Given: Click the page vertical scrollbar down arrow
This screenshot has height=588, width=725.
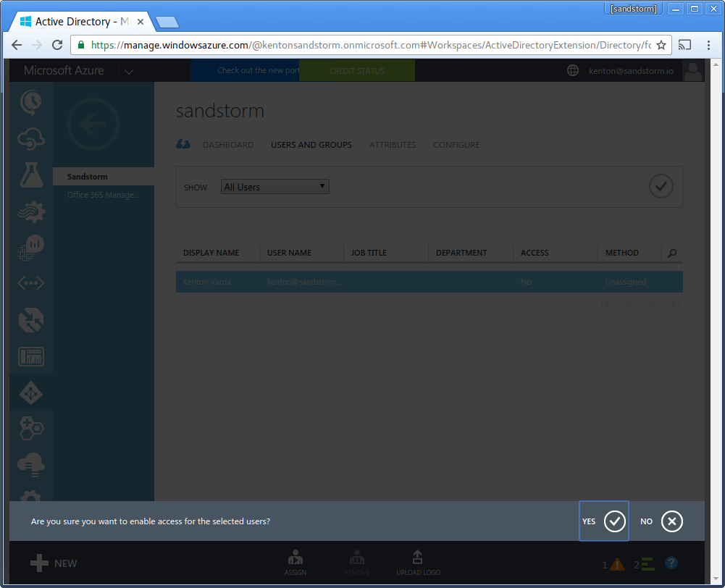Looking at the screenshot, I should [716, 579].
